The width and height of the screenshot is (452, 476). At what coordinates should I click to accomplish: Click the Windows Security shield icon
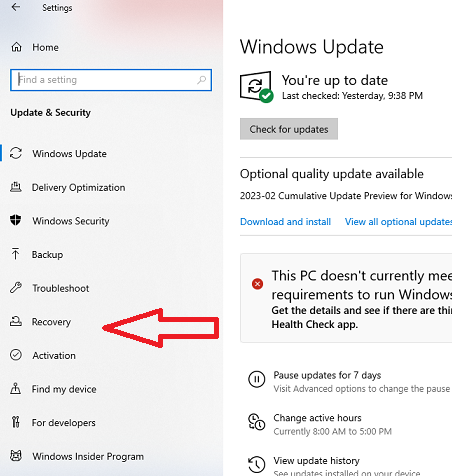pos(16,220)
